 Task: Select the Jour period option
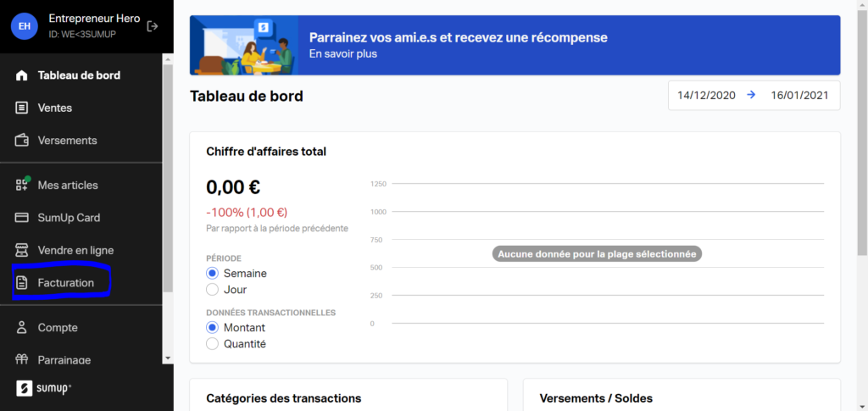click(213, 290)
